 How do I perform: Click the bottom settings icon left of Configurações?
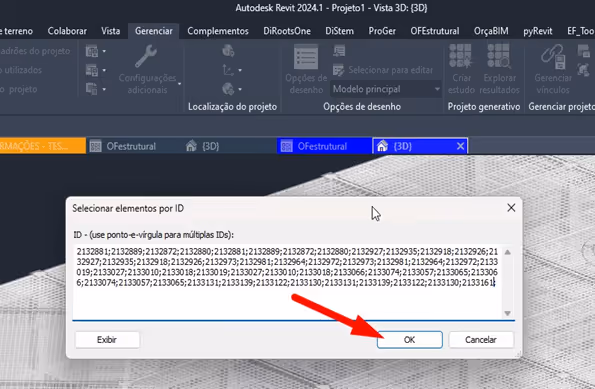[91, 89]
